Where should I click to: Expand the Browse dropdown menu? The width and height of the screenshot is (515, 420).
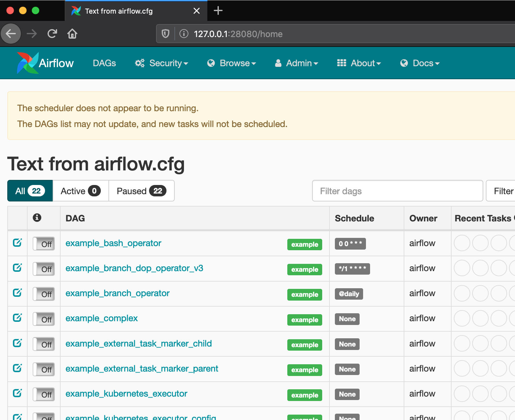[x=231, y=63]
